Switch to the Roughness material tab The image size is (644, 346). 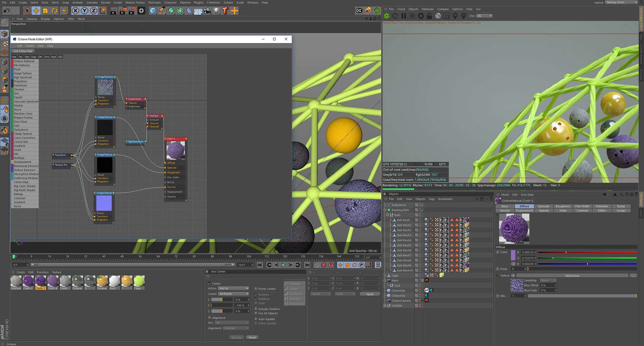pos(563,206)
